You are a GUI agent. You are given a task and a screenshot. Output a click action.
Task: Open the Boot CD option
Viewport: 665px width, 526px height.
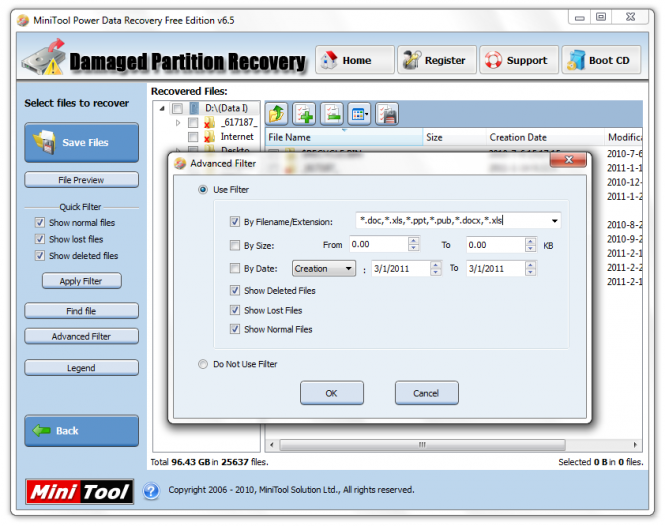click(601, 60)
